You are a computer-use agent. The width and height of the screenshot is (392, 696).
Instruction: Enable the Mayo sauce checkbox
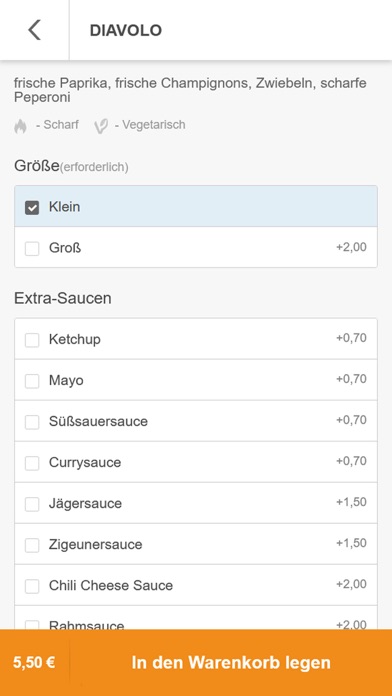click(32, 381)
